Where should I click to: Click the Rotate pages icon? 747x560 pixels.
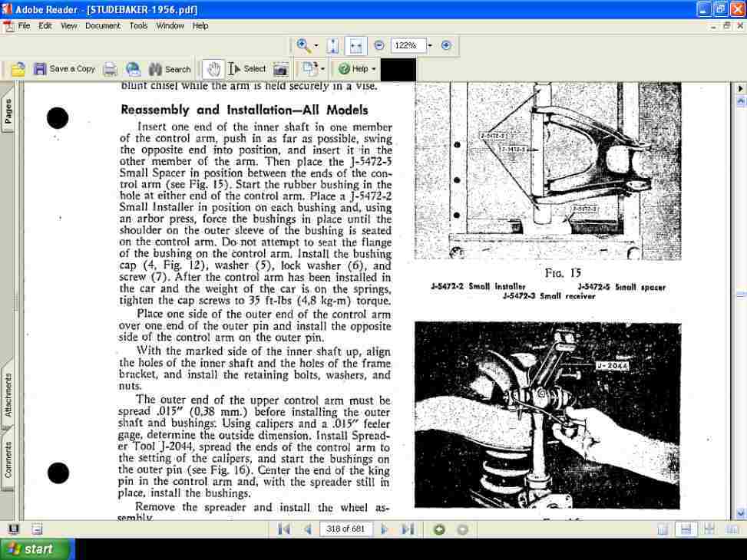coord(309,70)
